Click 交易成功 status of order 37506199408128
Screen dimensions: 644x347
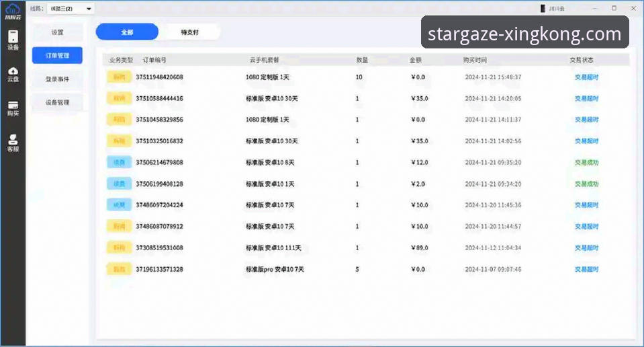(586, 184)
